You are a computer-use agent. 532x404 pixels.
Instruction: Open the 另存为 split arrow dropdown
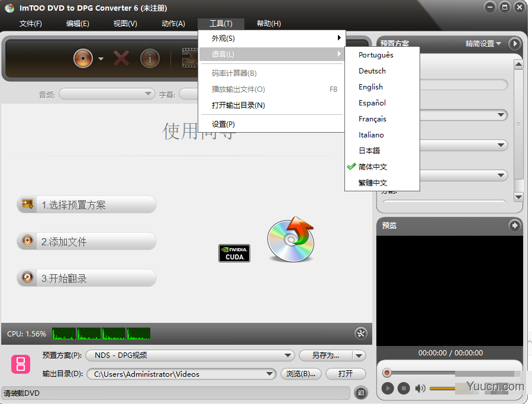359,355
